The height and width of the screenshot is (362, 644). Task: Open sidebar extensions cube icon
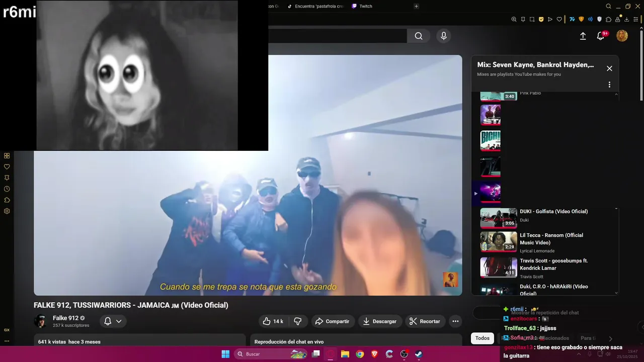[7, 200]
